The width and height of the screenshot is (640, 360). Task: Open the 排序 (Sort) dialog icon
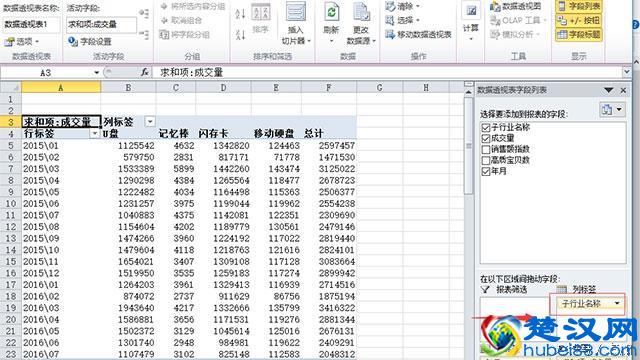[x=260, y=18]
